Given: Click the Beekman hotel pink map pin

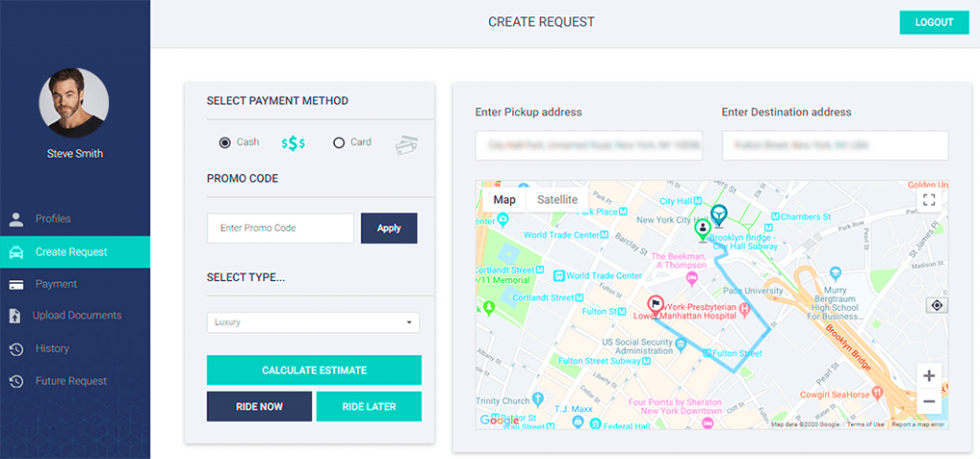Looking at the screenshot, I should click(691, 278).
